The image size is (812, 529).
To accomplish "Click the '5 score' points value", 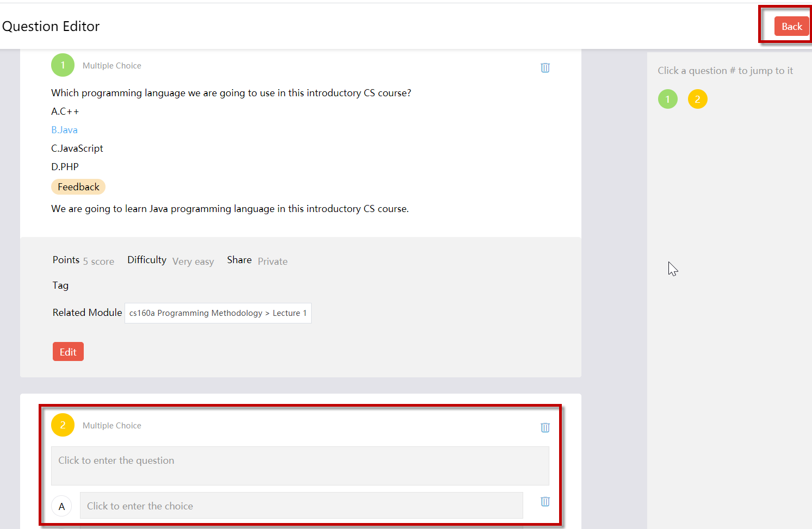I will 98,262.
